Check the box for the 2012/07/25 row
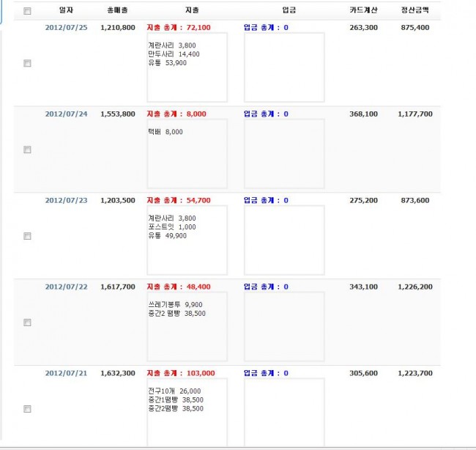 28,64
